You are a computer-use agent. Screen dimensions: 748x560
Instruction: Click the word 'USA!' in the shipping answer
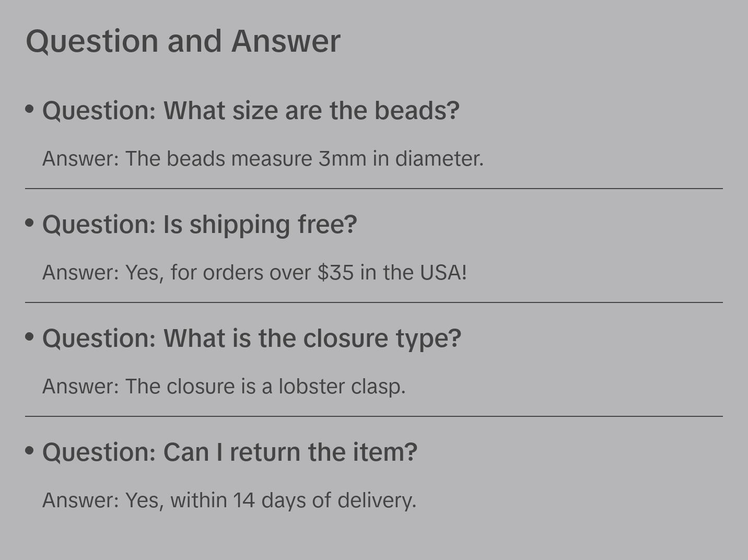tap(443, 273)
